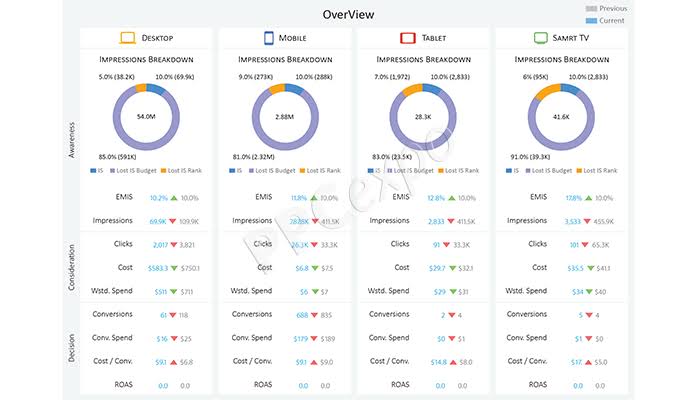This screenshot has width=698, height=400.
Task: Click the green down arrow in Smart TV Wstd. Spend row
Action: click(589, 291)
